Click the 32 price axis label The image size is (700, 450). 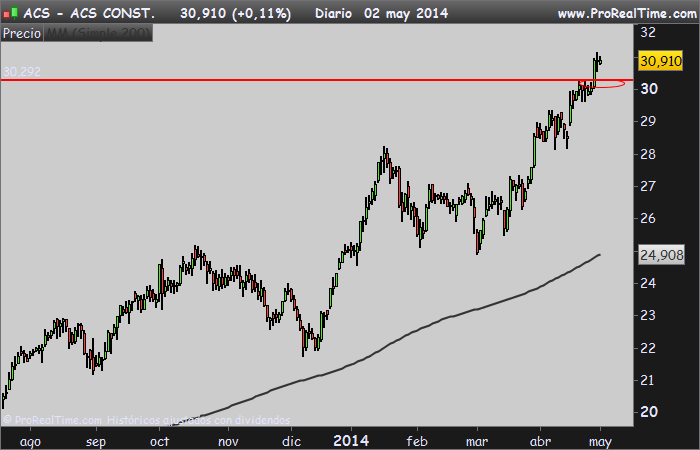point(648,32)
